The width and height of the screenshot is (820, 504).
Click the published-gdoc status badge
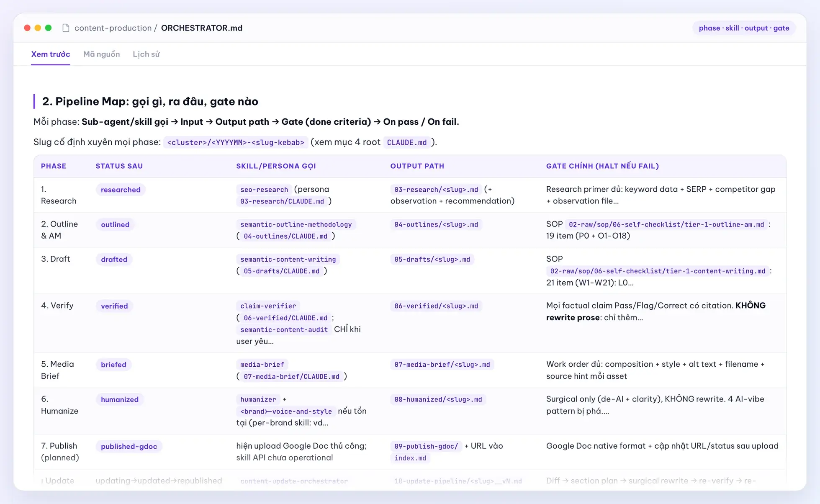click(129, 446)
